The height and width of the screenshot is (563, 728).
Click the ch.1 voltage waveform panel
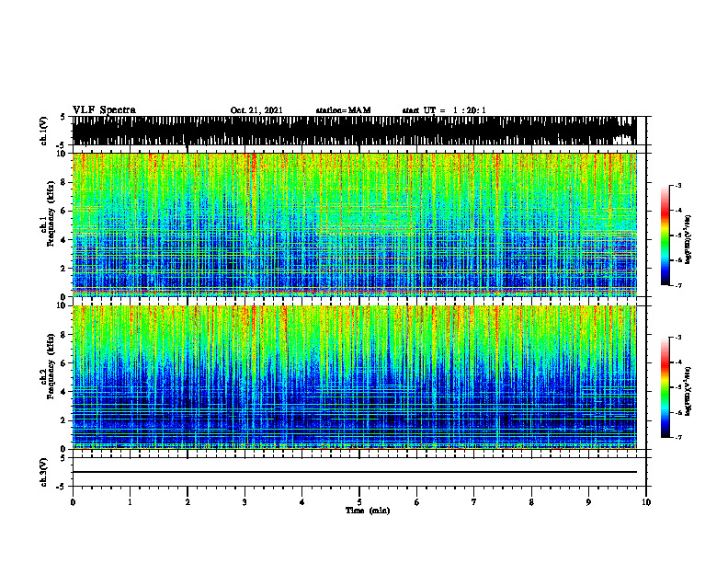click(x=354, y=131)
